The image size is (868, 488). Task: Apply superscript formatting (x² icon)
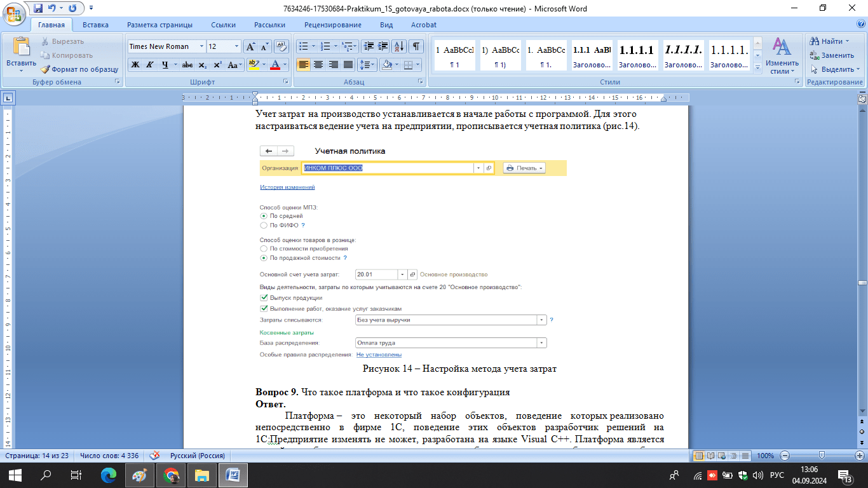point(217,65)
